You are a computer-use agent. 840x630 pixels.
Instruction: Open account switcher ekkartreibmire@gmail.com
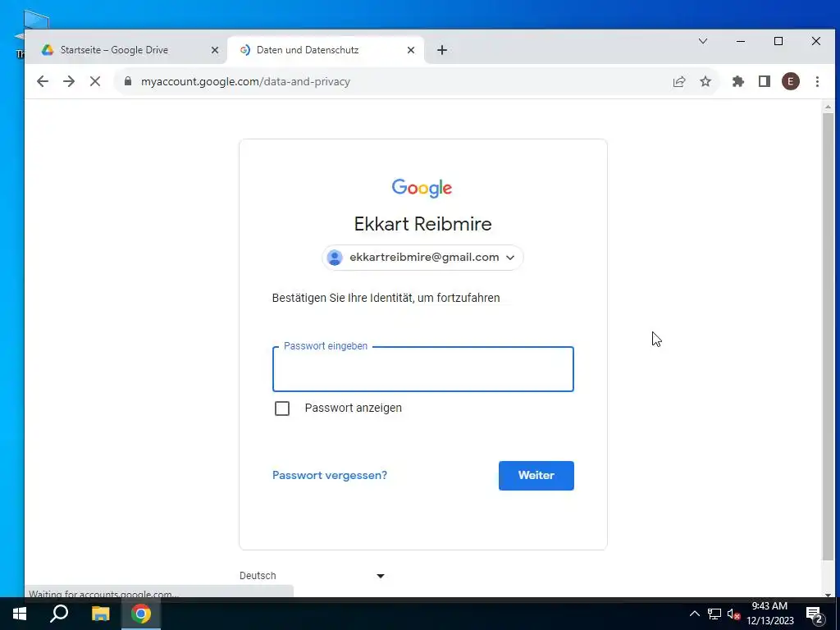pos(422,258)
